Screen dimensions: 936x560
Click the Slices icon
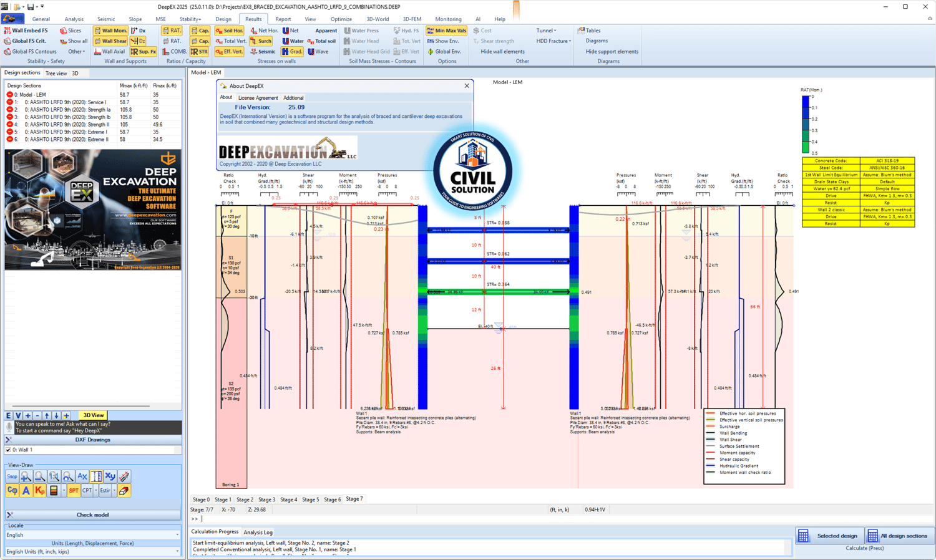(63, 31)
